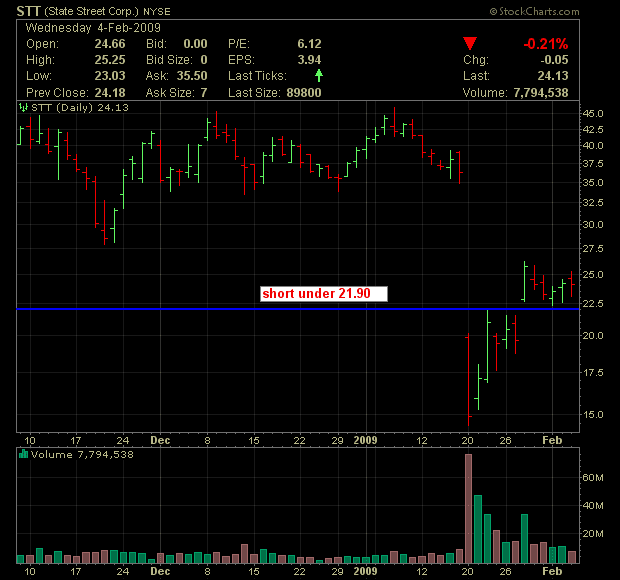Click the bar icon before the Volume legend
Viewport: 620px width, 580px height.
pyautogui.click(x=23, y=454)
